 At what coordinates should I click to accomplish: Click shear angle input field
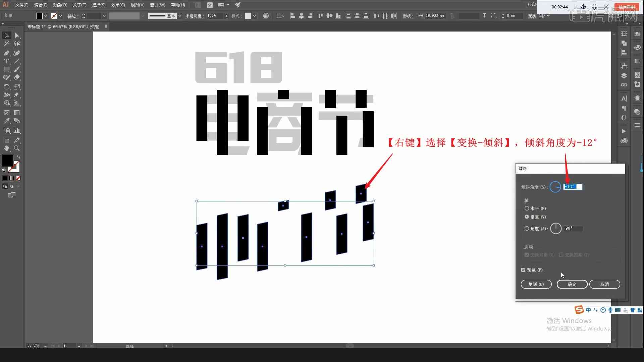pos(573,186)
